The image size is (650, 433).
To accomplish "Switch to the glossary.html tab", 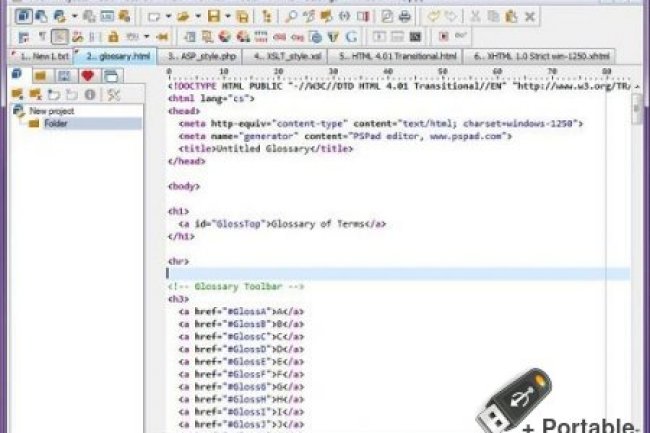I will (x=115, y=56).
